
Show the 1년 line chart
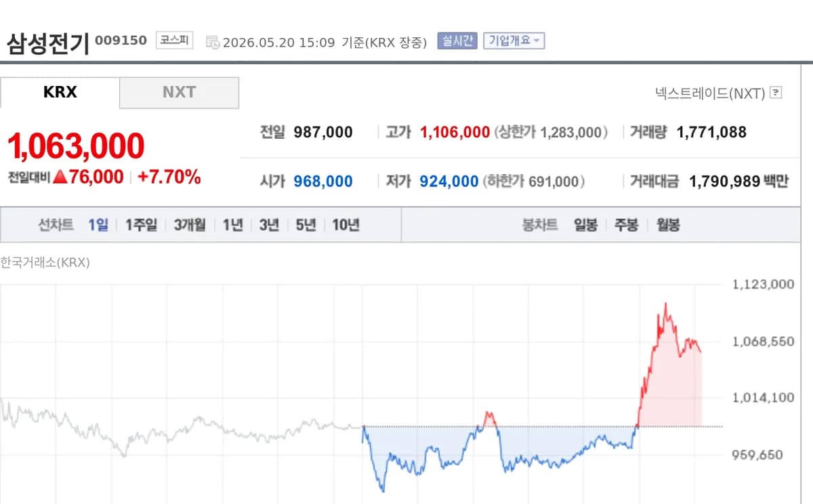(232, 225)
